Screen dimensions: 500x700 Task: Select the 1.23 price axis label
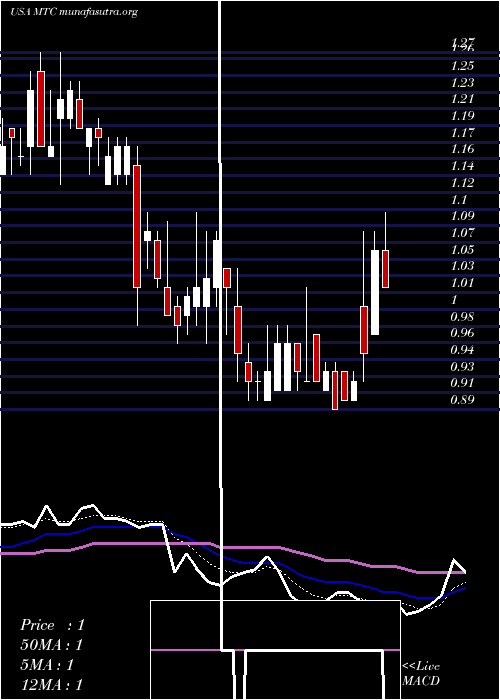(462, 83)
